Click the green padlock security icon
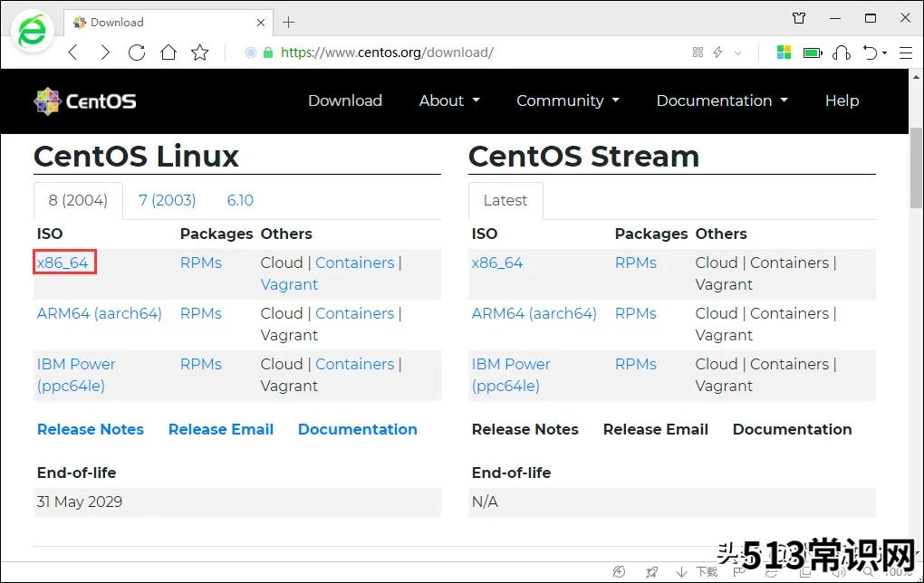924x583 pixels. pyautogui.click(x=268, y=53)
